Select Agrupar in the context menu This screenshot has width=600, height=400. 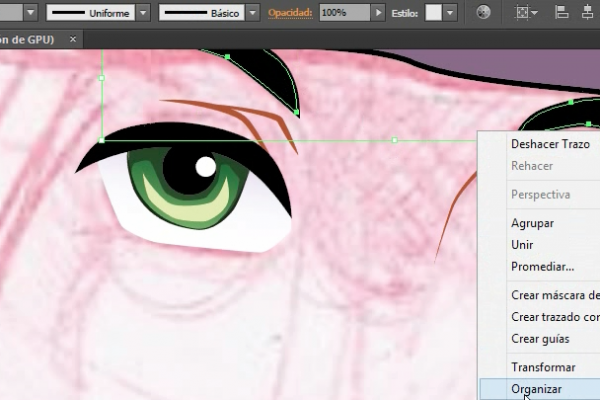[532, 223]
